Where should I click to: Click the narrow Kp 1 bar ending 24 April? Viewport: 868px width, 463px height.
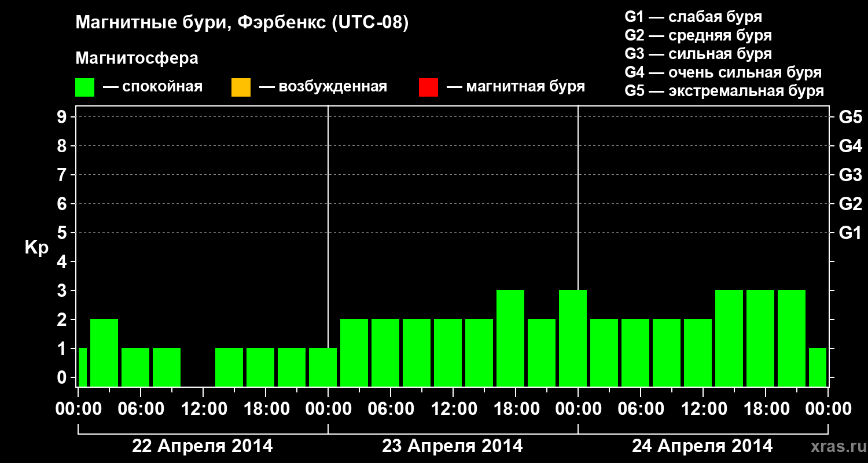coord(818,367)
